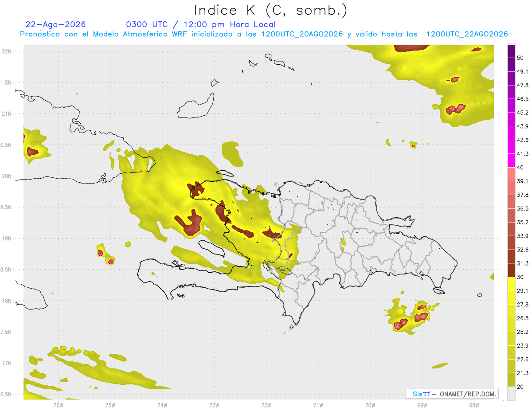
Task: Select the bright magenta band between 40 and 41.3
Action: pyautogui.click(x=511, y=160)
